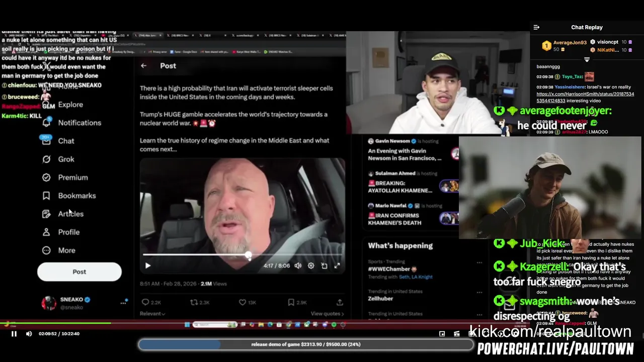Click AverageJon93 in the leaderboard
Viewport: 644px width, 362px height.
click(x=570, y=43)
